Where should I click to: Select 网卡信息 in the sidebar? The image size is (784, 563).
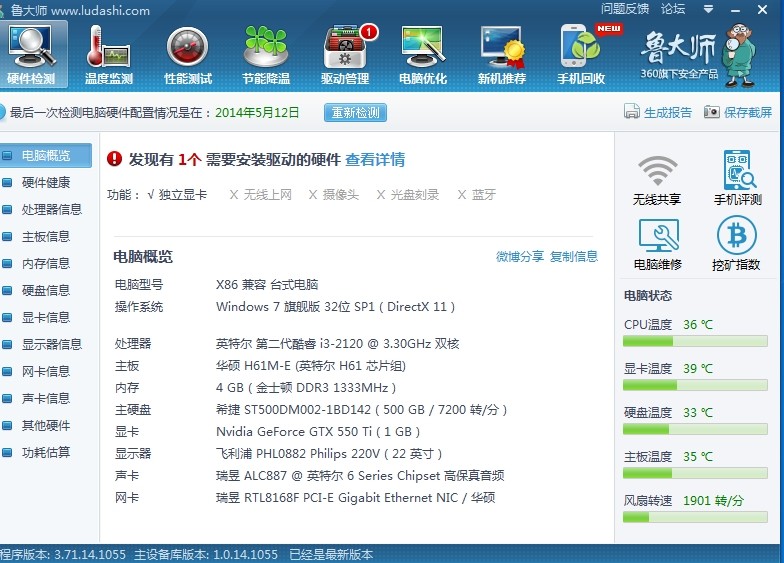[46, 372]
